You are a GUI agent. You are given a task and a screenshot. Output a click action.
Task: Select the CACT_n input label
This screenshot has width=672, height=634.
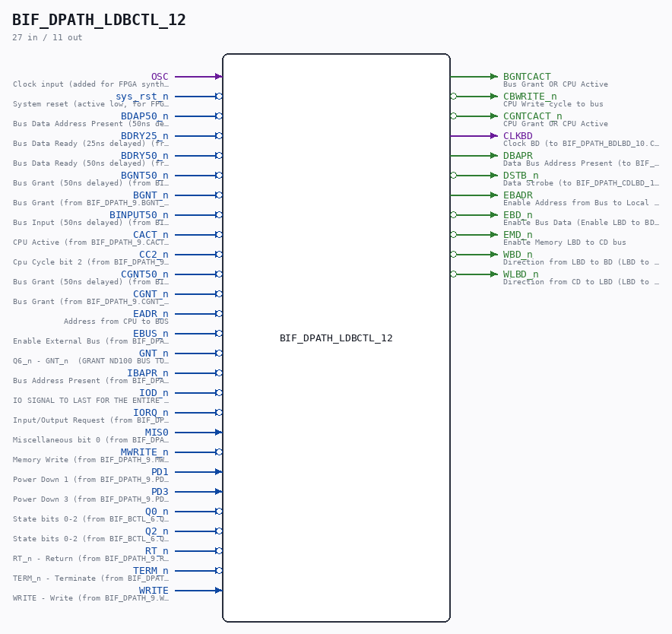(x=151, y=234)
